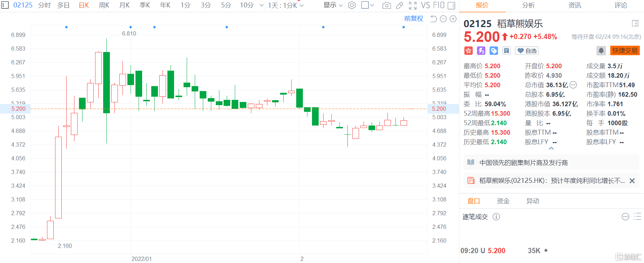The height and width of the screenshot is (263, 644).
Task: Open chart settings gear icon
Action: point(352,5)
